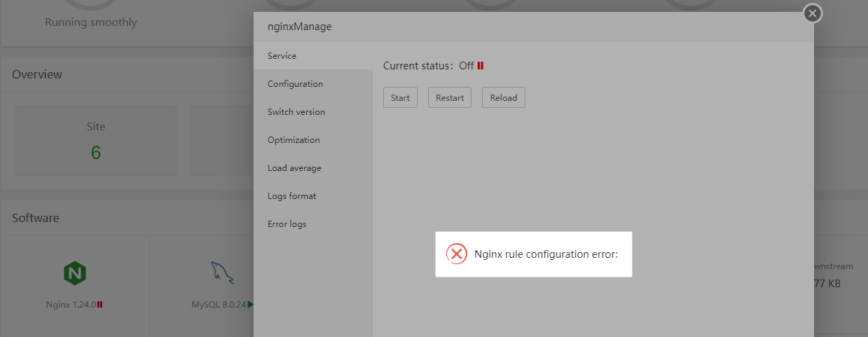Click the Restart button
This screenshot has width=868, height=337.
(x=450, y=98)
